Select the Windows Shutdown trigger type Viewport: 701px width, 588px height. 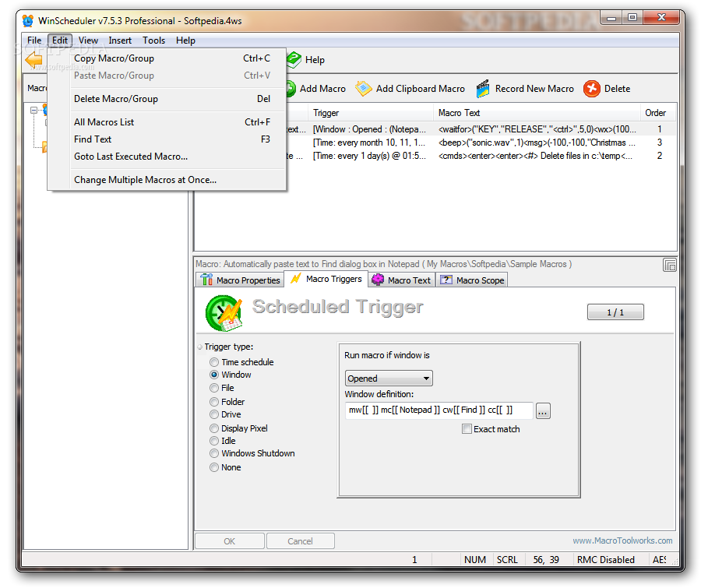click(214, 453)
